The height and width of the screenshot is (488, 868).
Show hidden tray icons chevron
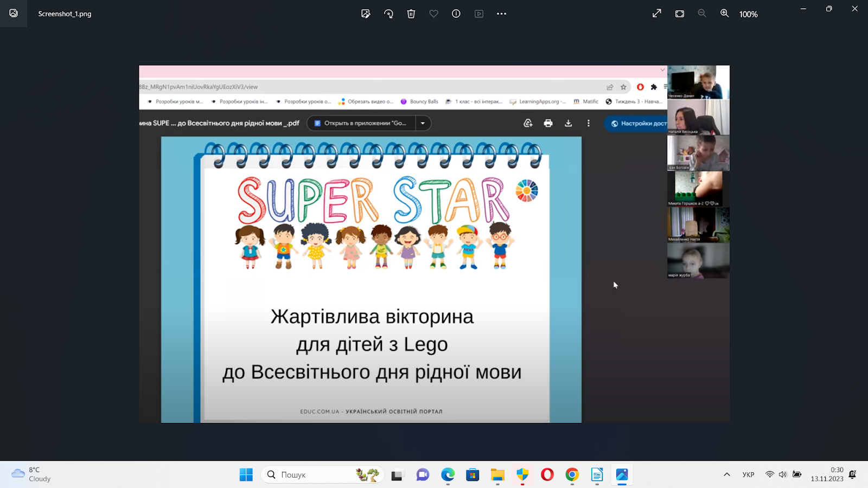[x=727, y=474]
